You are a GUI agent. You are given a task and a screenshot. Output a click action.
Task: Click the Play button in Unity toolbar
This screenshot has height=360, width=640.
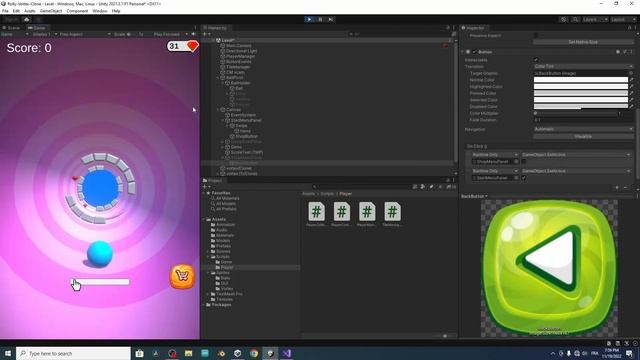[x=309, y=19]
